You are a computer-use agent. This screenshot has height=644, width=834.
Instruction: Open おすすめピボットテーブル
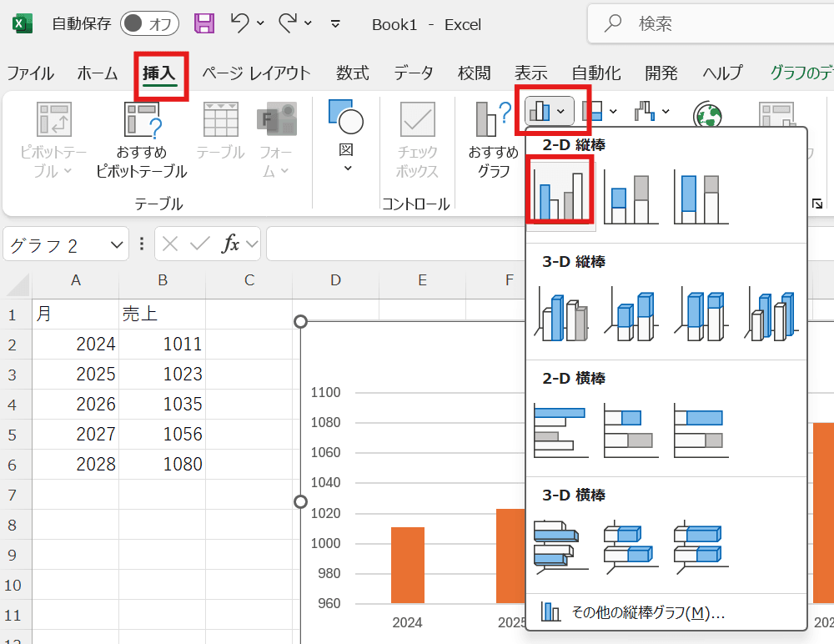click(141, 139)
